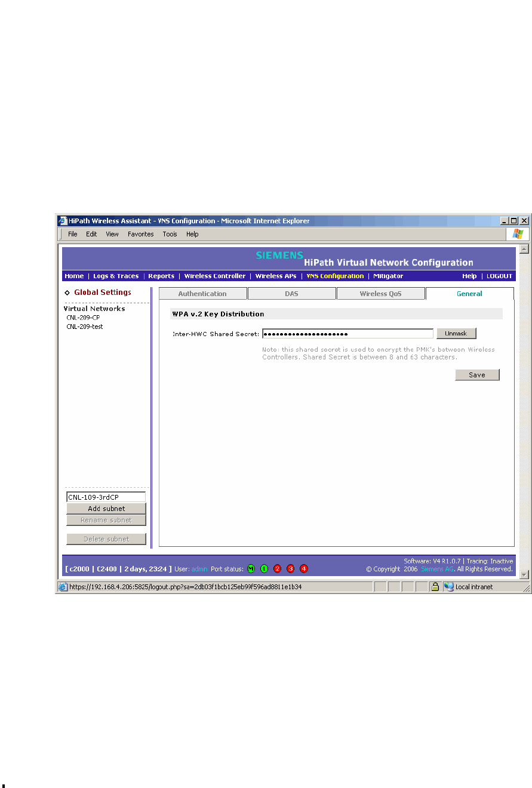Viewport: 532px width, 788px height.
Task: Click the LOGOUT link
Action: 499,276
